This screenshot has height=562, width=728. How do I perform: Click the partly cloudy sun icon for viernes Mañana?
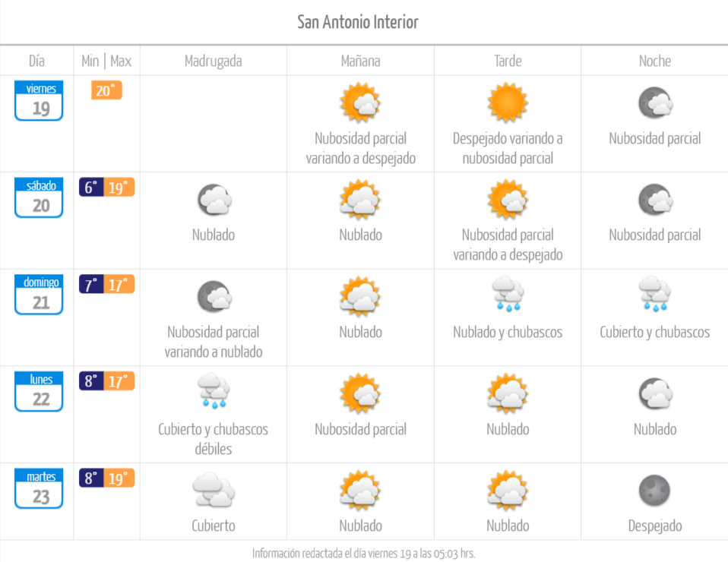[x=360, y=101]
